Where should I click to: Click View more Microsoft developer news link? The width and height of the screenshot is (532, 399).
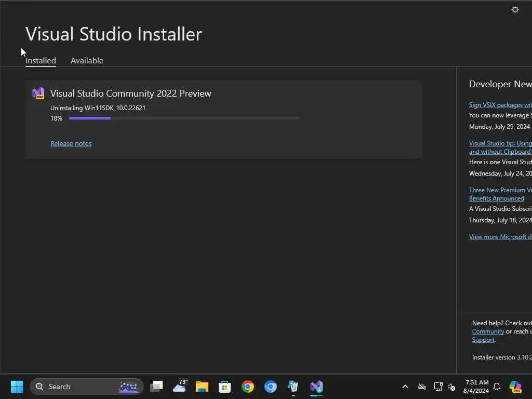500,236
